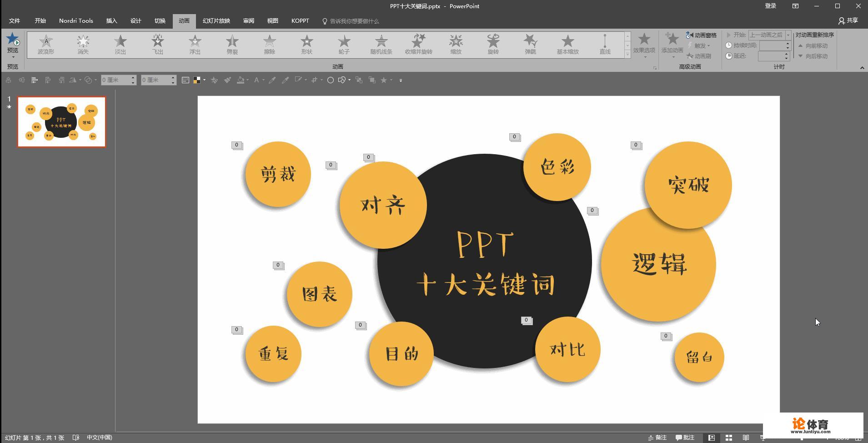
Task: Click the 动画刷 animation painter
Action: click(699, 56)
